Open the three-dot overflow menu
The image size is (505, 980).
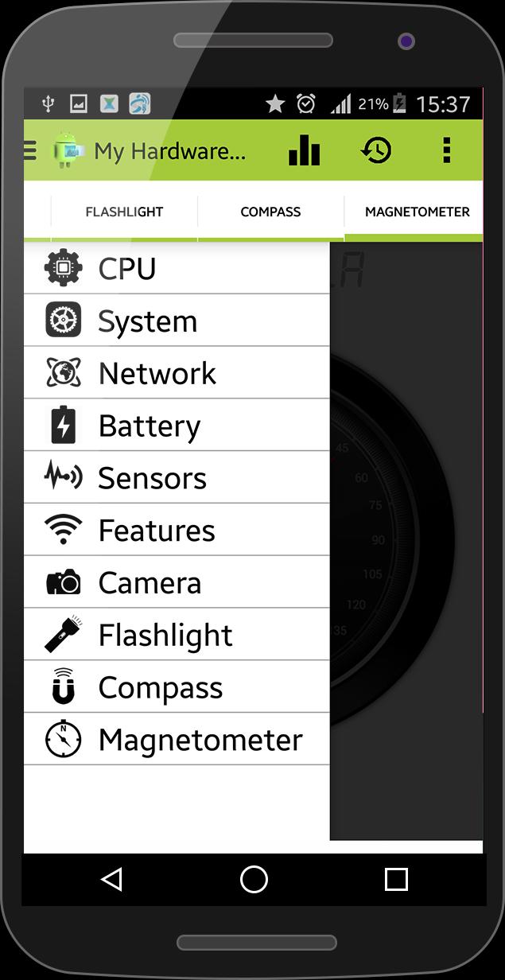[x=446, y=150]
